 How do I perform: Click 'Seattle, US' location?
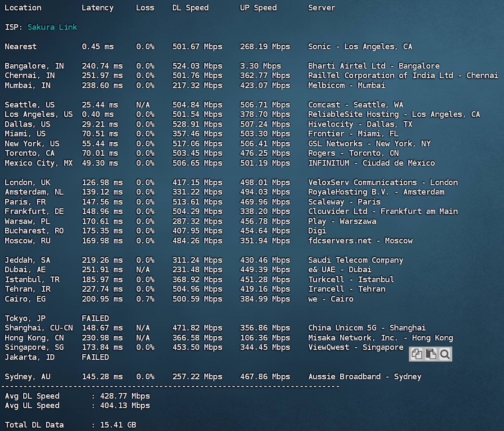[x=30, y=105]
